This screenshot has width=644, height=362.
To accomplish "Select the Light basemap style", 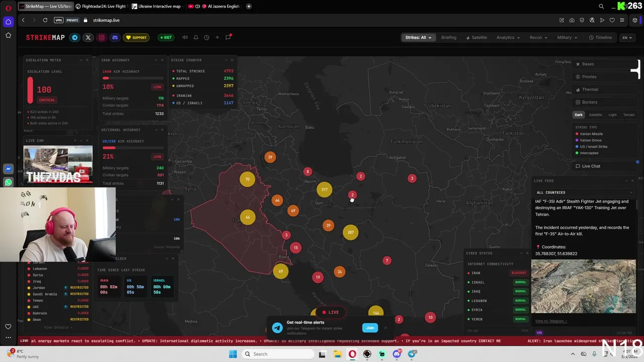I will pos(612,115).
